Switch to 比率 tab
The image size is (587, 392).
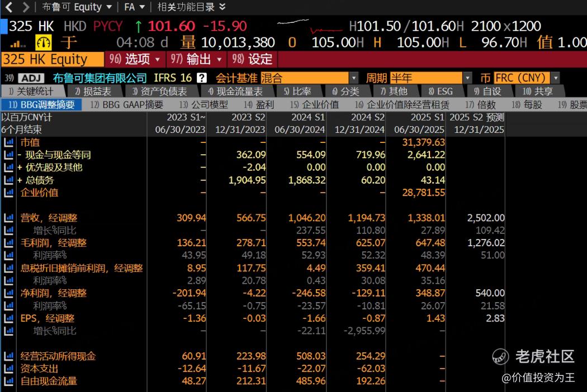297,91
